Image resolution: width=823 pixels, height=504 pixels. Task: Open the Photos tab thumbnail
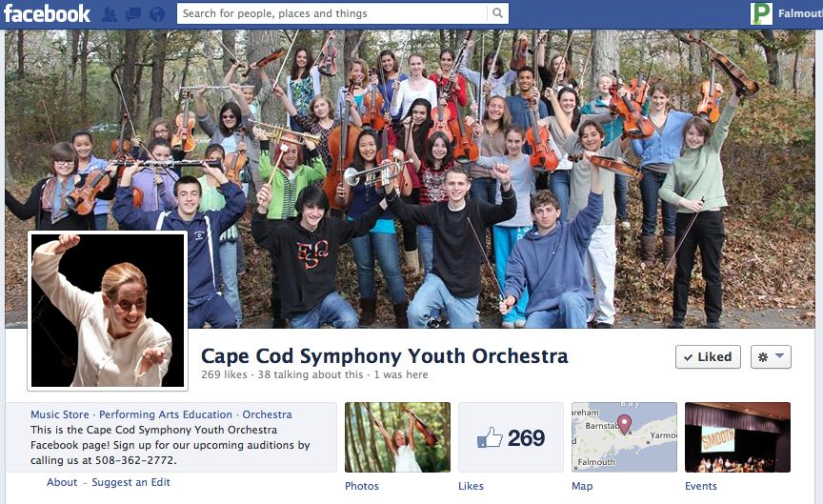[397, 437]
